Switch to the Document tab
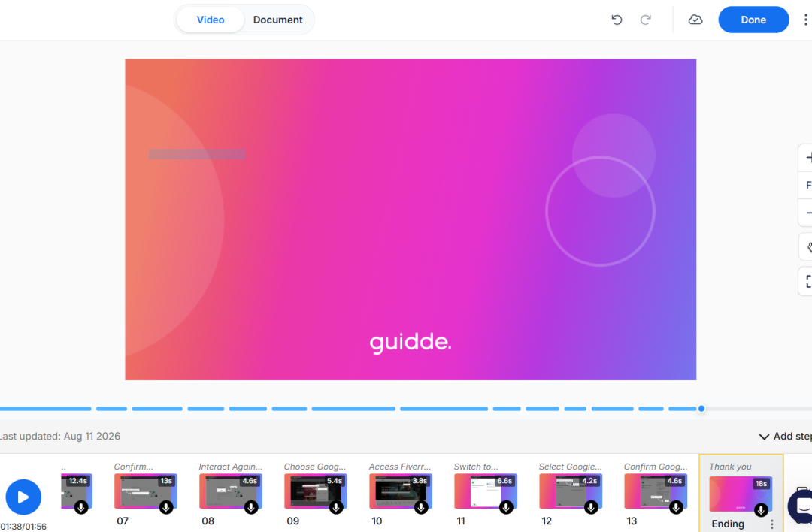The height and width of the screenshot is (532, 812). coord(277,20)
